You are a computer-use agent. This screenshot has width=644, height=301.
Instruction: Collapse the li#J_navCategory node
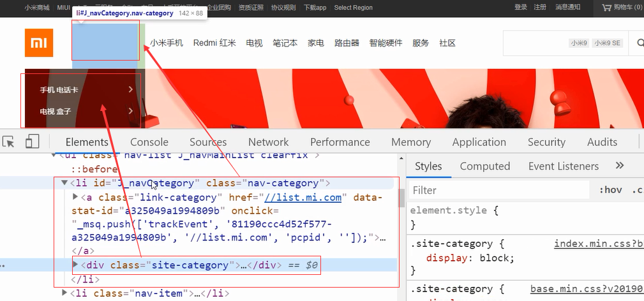(x=64, y=183)
